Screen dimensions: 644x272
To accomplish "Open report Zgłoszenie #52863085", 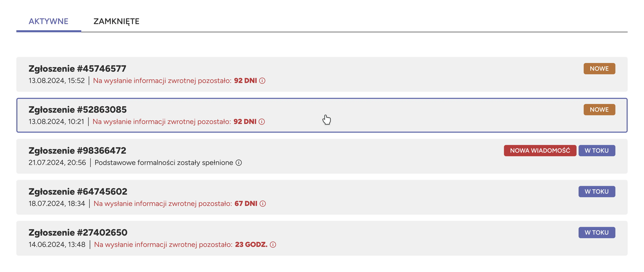I will [x=78, y=110].
